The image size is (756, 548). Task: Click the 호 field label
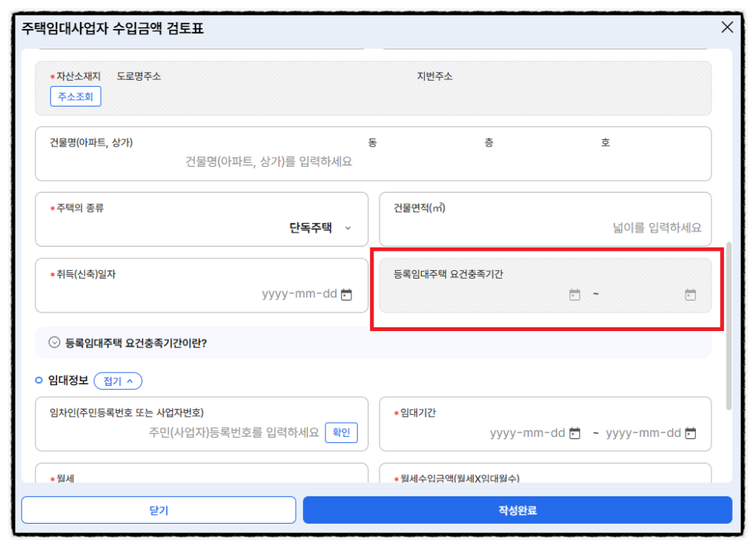click(606, 142)
